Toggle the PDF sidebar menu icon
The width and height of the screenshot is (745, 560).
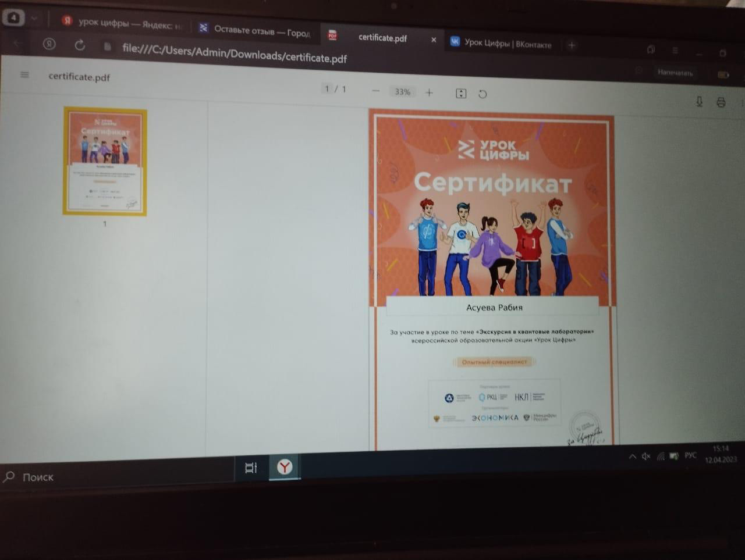(24, 74)
